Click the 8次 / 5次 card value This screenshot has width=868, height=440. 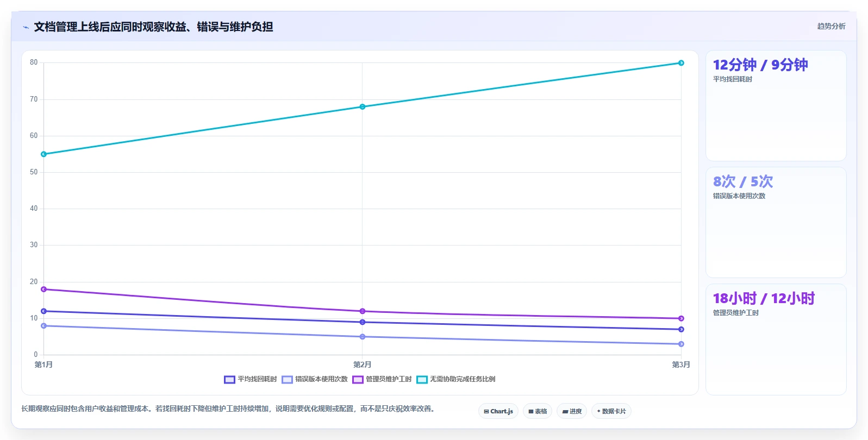pyautogui.click(x=743, y=181)
